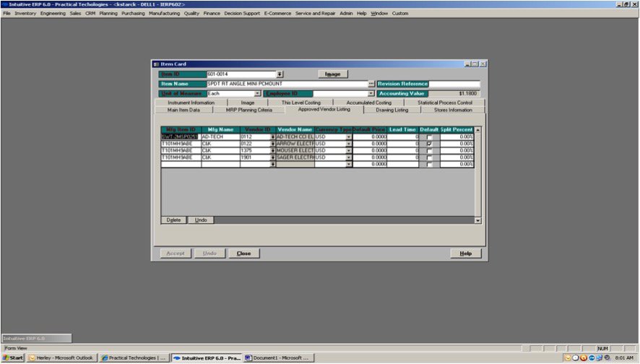The width and height of the screenshot is (640, 364).
Task: Open Vendor ID dropdown for vendor 1375
Action: 273,150
